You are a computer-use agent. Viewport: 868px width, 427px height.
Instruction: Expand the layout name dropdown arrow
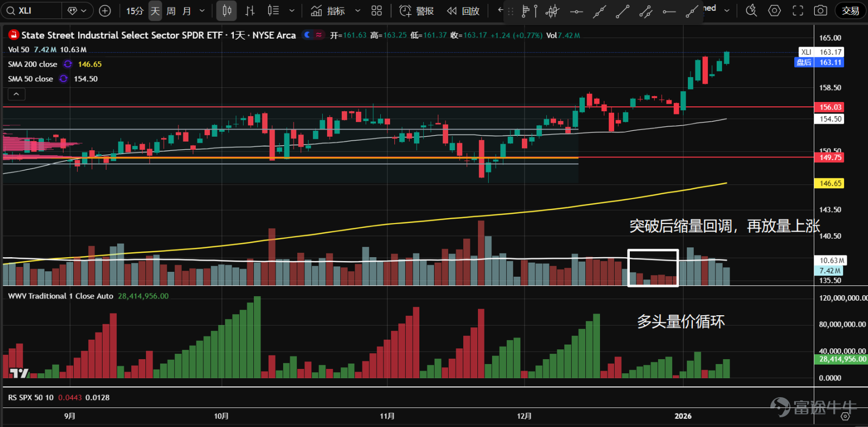[727, 11]
